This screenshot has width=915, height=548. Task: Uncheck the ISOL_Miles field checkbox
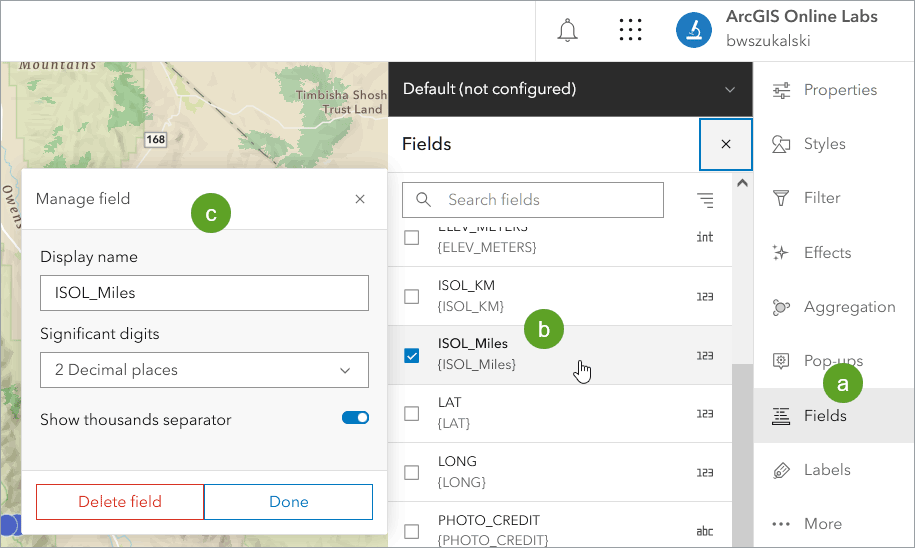pos(411,355)
